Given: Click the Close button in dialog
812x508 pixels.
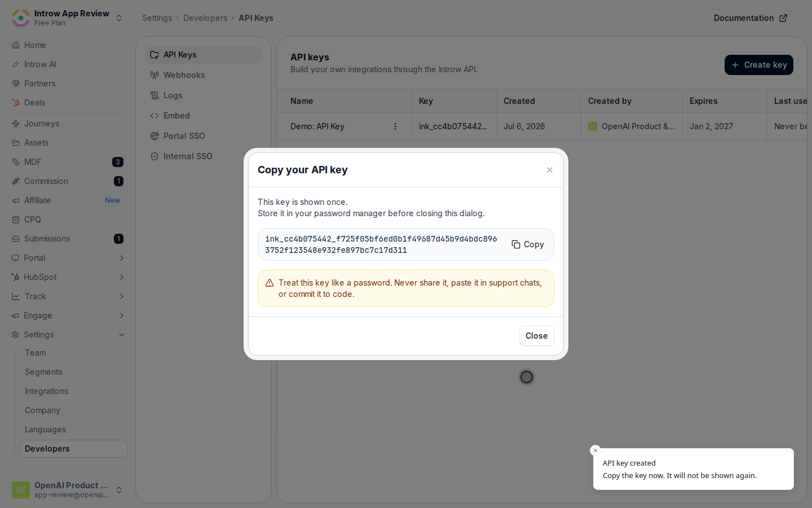Looking at the screenshot, I should [x=537, y=336].
